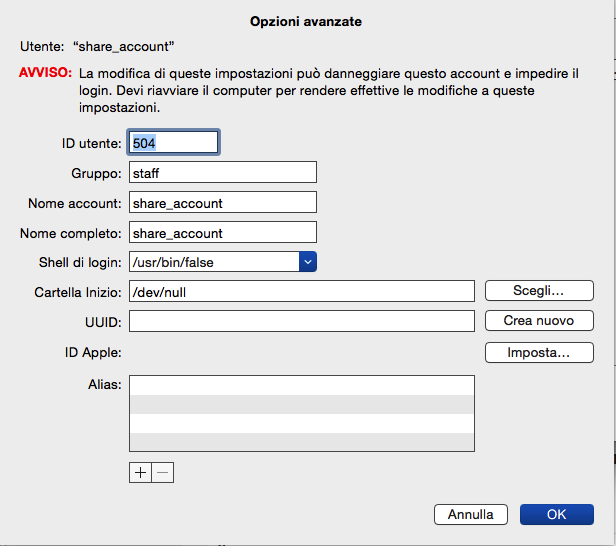Select the third white Alias row
616x546 pixels.
pos(302,423)
